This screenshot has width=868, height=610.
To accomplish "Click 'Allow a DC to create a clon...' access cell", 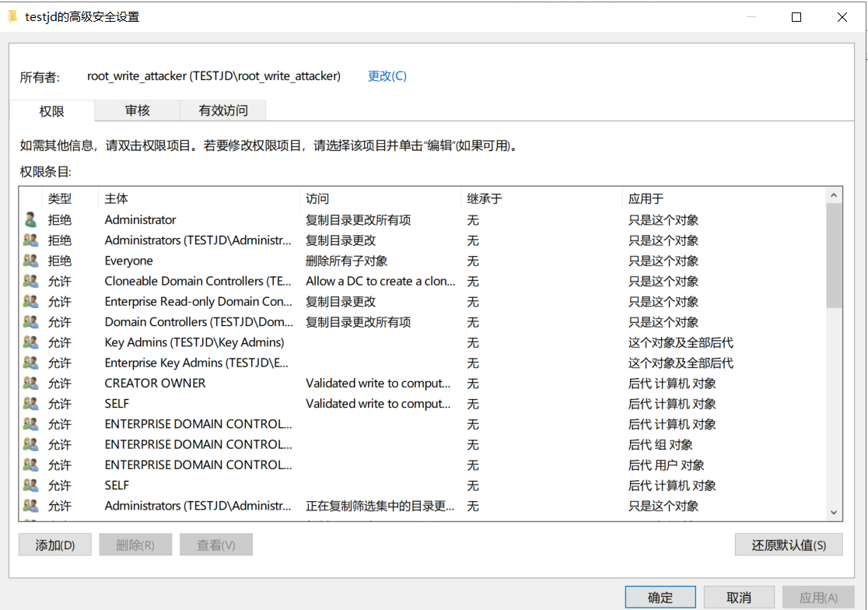I will 380,281.
